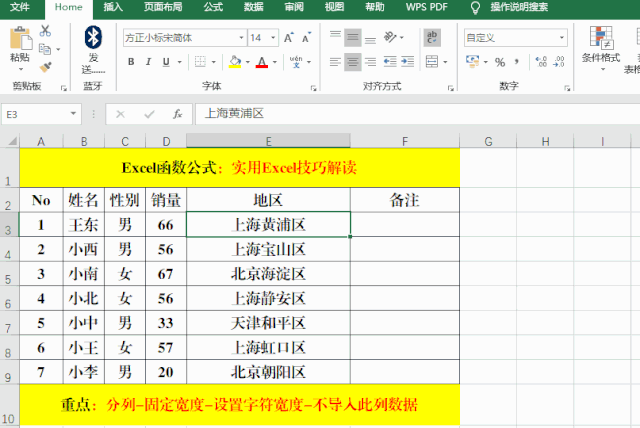Click the select-all corner triangle
This screenshot has height=428, width=640.
coord(12,142)
